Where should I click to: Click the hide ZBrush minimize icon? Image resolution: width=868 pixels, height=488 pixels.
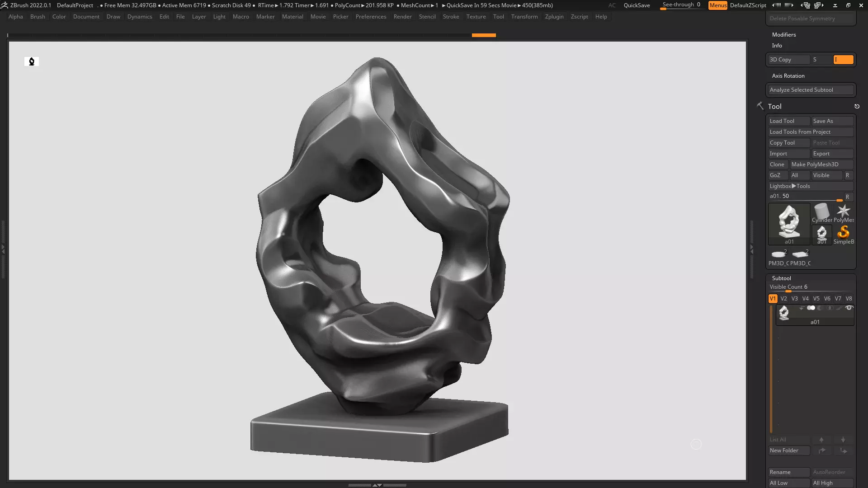[x=835, y=5]
